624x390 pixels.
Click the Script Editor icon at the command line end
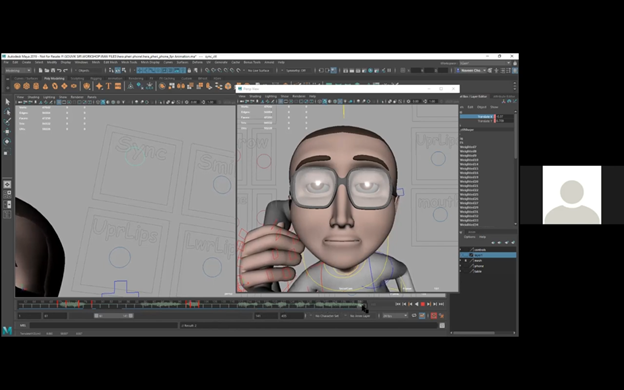pyautogui.click(x=442, y=326)
